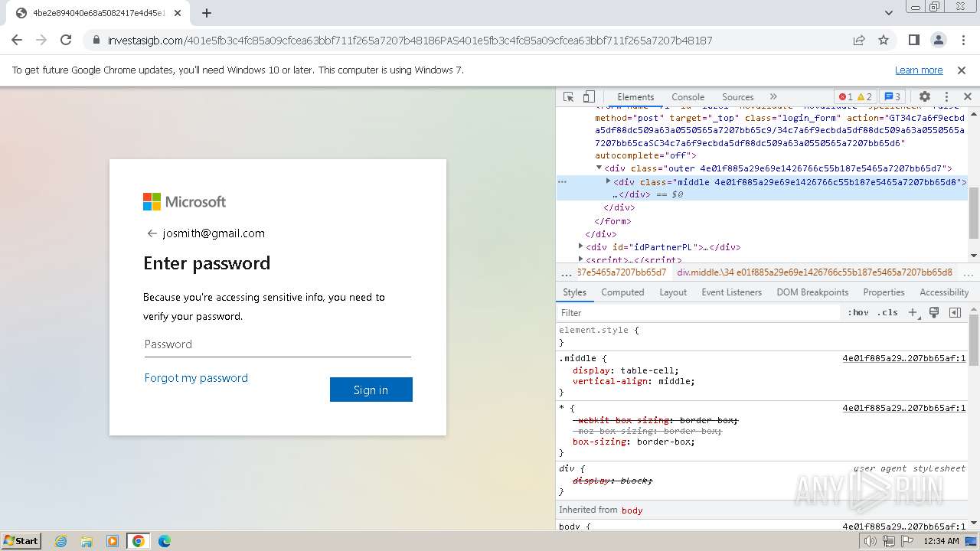The image size is (980, 551).
Task: Click the vertical-align: middle declaration
Action: coord(634,381)
